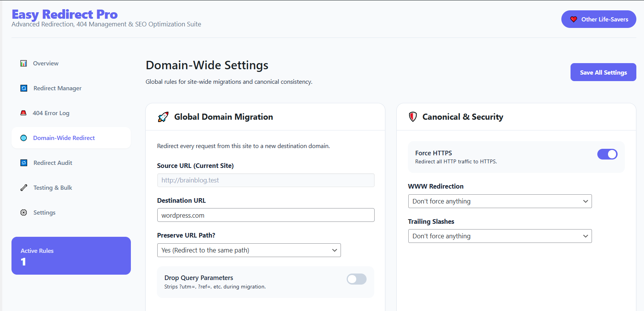
Task: Click the Preserve URL Path? label
Action: 186,235
